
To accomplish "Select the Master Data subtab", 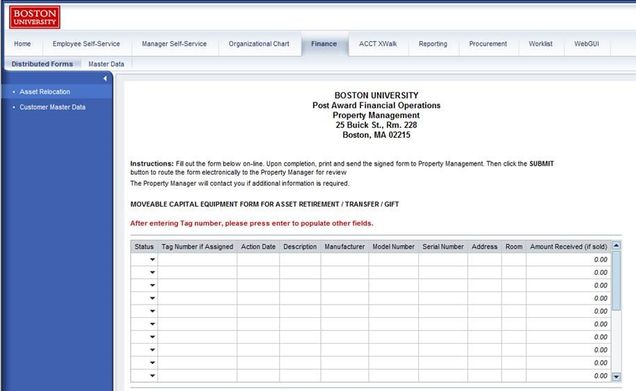I will 106,64.
